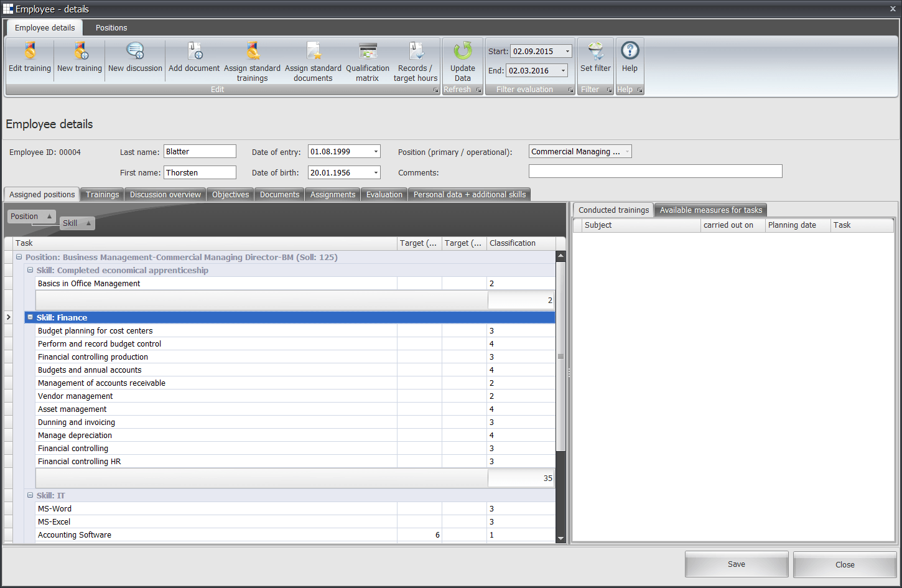902x588 pixels.
Task: Open New training from ribbon
Action: (x=80, y=51)
